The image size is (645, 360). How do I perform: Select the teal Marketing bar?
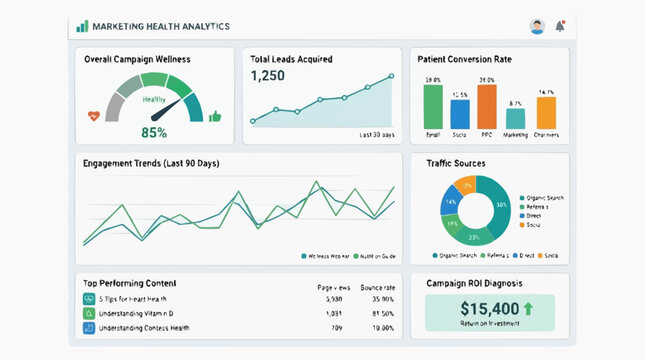coord(515,119)
